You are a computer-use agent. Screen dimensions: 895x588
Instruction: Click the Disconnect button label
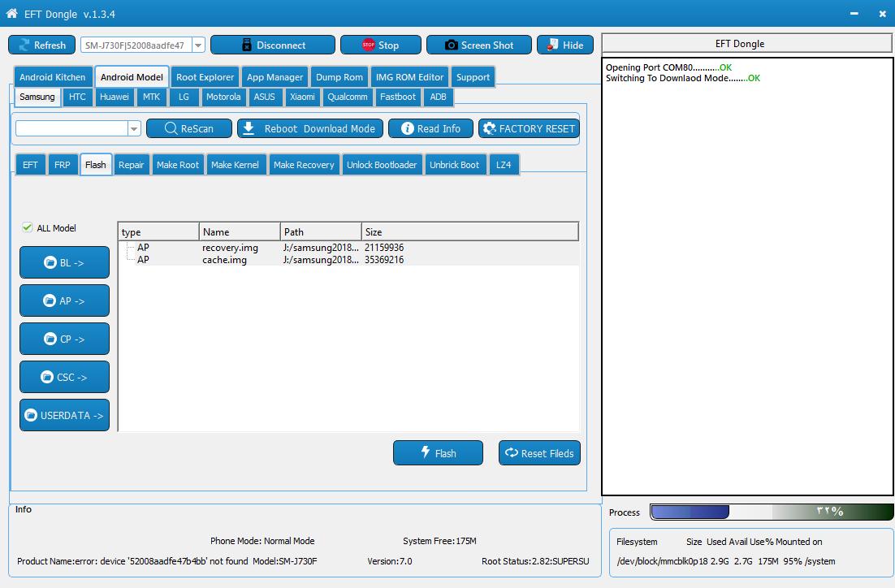pos(281,45)
